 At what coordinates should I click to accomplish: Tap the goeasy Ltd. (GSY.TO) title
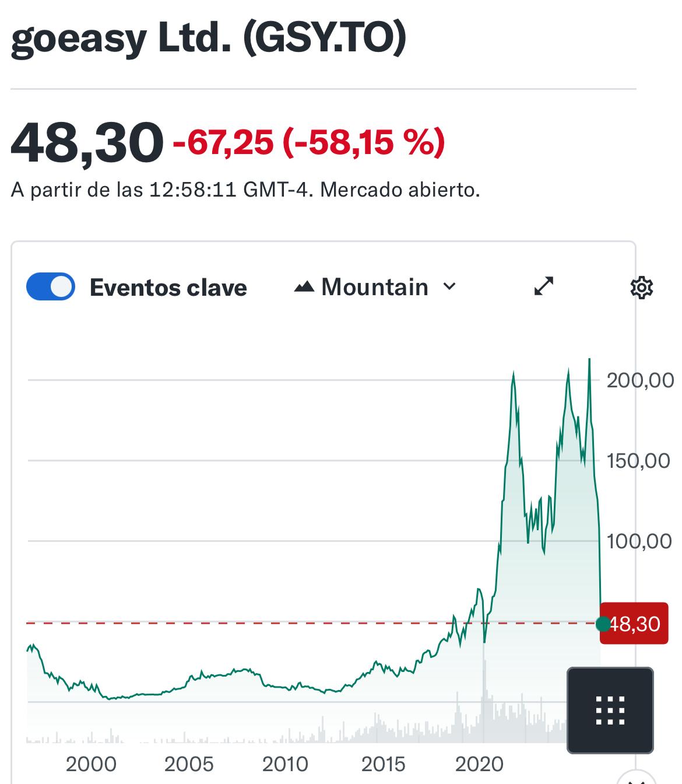208,38
